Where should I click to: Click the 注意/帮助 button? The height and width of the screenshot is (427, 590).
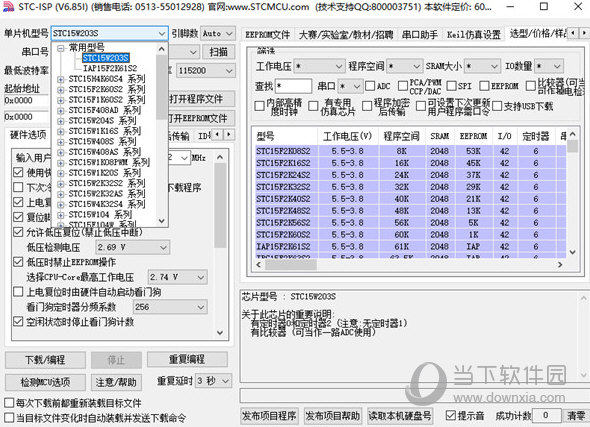click(x=116, y=382)
